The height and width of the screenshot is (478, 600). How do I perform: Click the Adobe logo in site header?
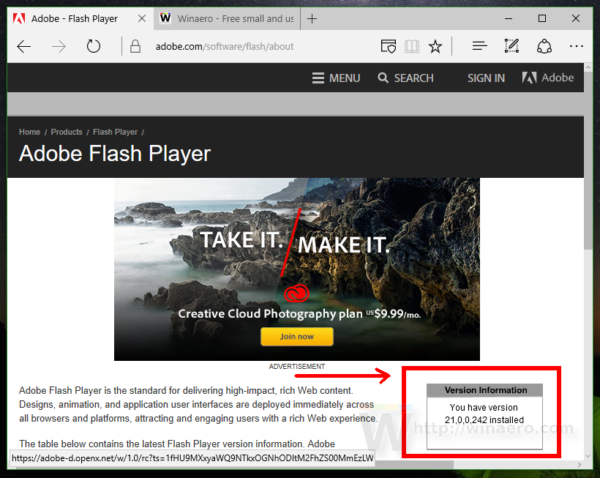(548, 78)
